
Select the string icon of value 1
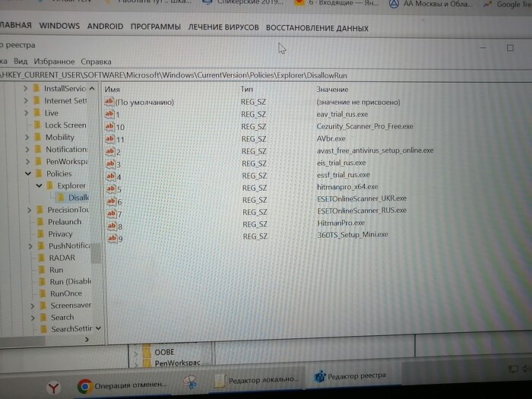pyautogui.click(x=109, y=114)
